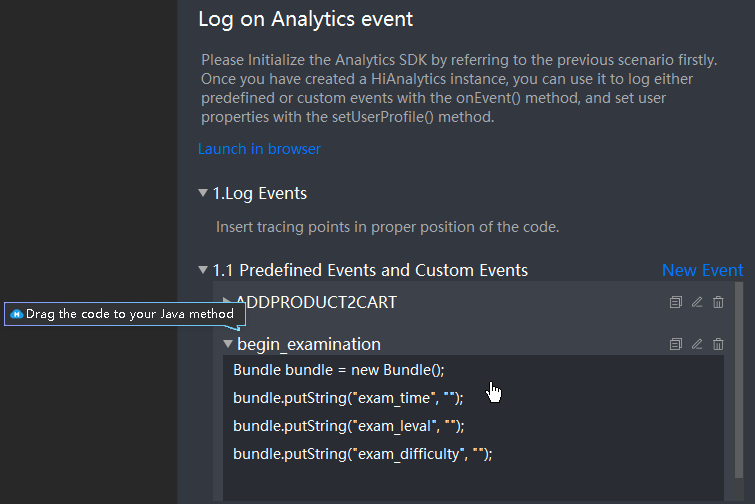Delete the begin_examination event
The width and height of the screenshot is (755, 504).
point(718,344)
